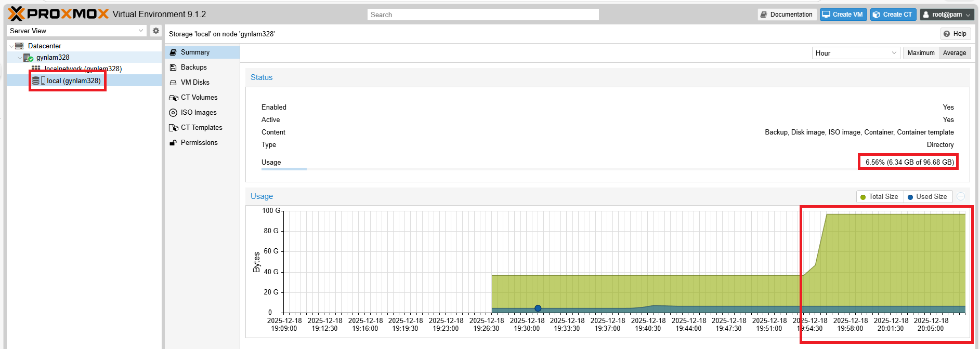980x349 pixels.
Task: Click the Content value listing Backup, Disk image
Action: pos(859,132)
